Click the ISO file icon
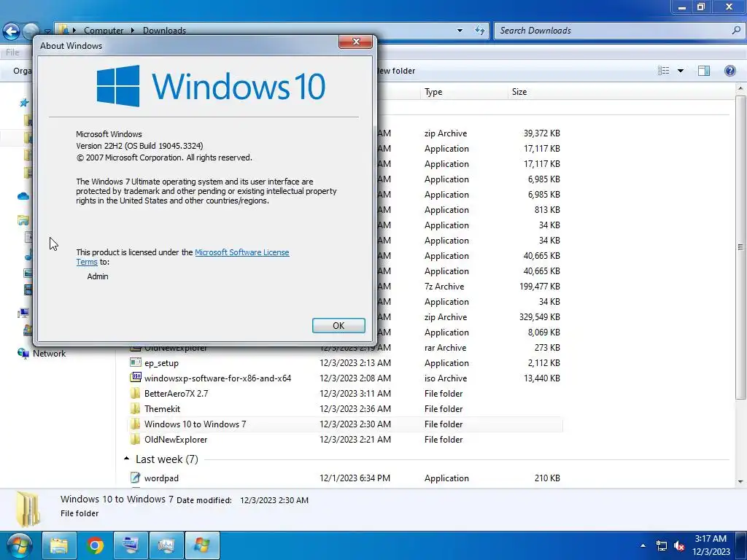 [136, 378]
